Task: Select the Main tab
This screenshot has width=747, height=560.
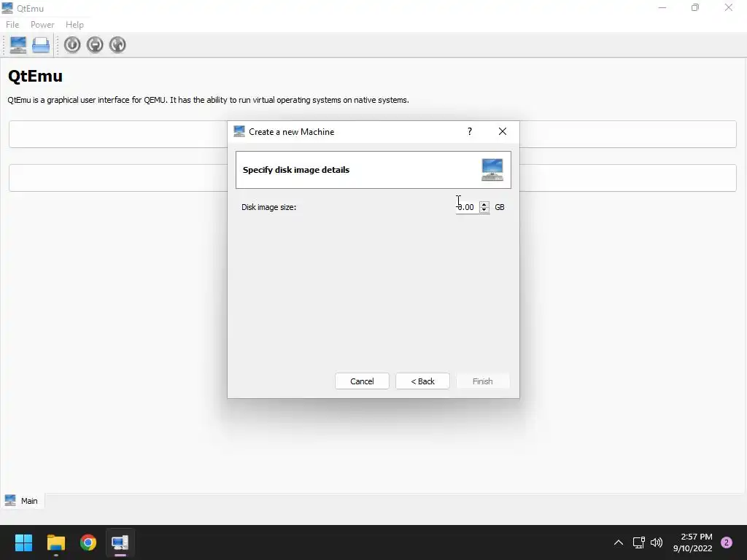Action: (22, 501)
